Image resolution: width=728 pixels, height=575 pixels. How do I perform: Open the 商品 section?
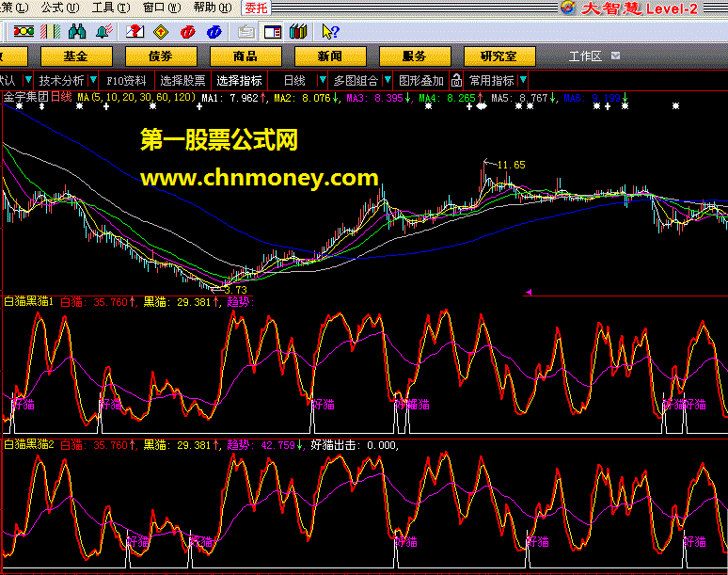pos(245,56)
